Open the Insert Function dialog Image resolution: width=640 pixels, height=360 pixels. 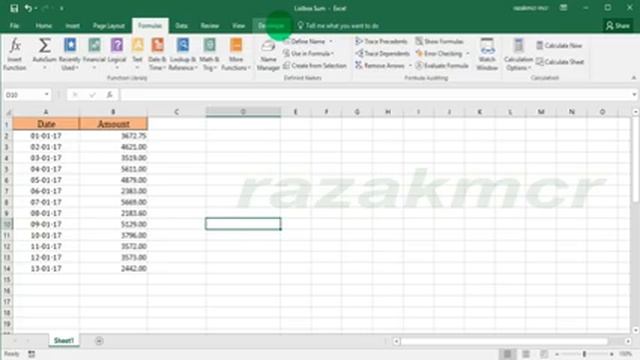pyautogui.click(x=15, y=54)
